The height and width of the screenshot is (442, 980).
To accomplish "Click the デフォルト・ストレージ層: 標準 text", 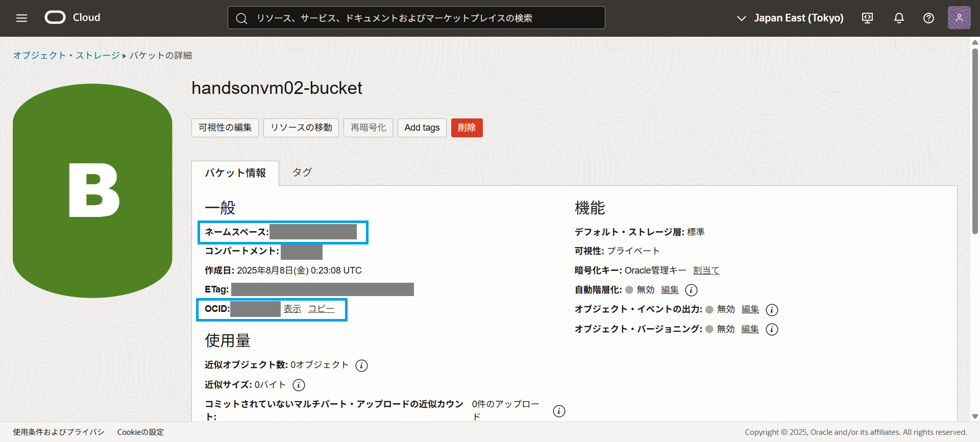I will tap(640, 232).
